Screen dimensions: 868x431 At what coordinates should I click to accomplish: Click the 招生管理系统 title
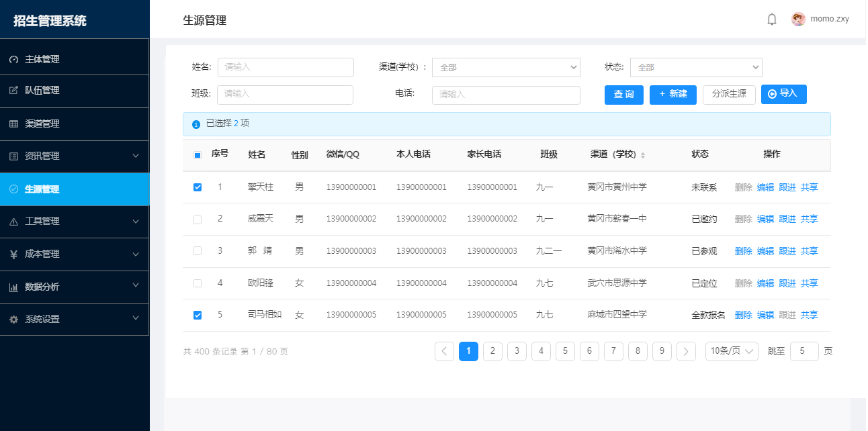[x=50, y=21]
